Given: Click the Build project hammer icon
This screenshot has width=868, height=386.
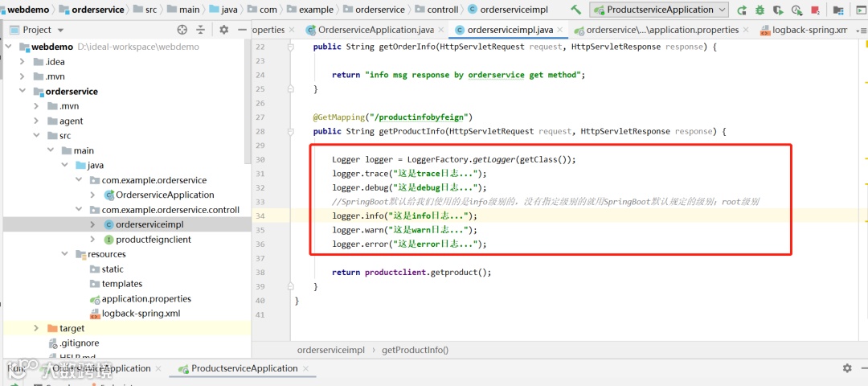Looking at the screenshot, I should (575, 10).
